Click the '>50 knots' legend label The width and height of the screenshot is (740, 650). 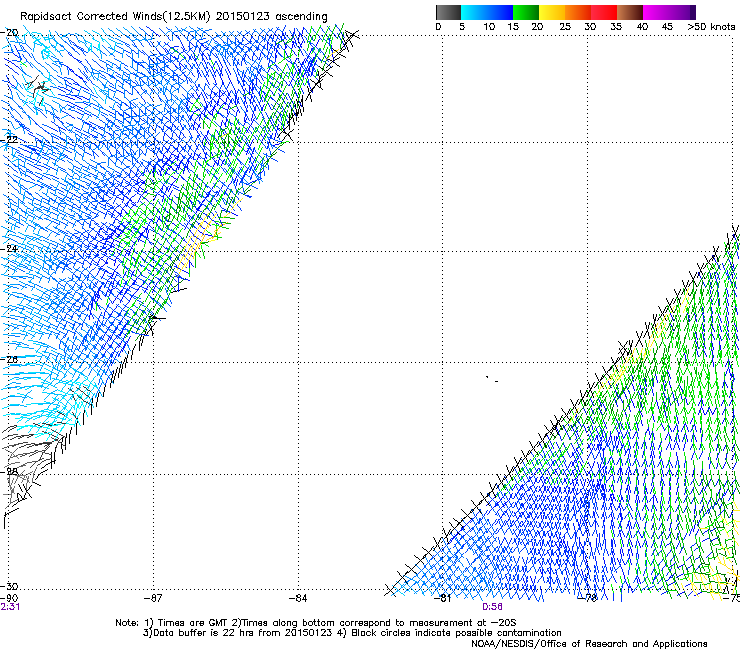(x=711, y=27)
